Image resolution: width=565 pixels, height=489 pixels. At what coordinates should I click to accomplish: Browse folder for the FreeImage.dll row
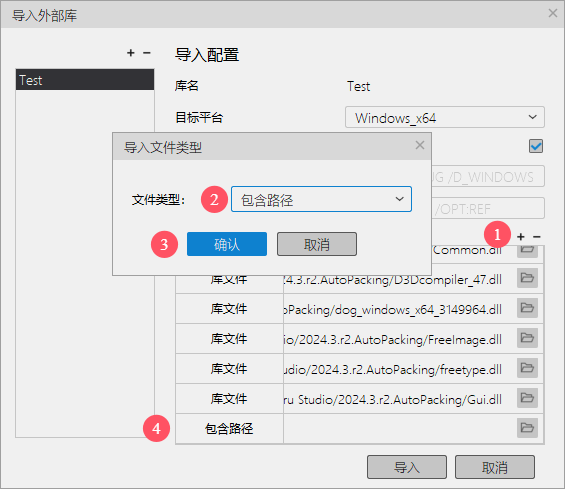(x=528, y=338)
